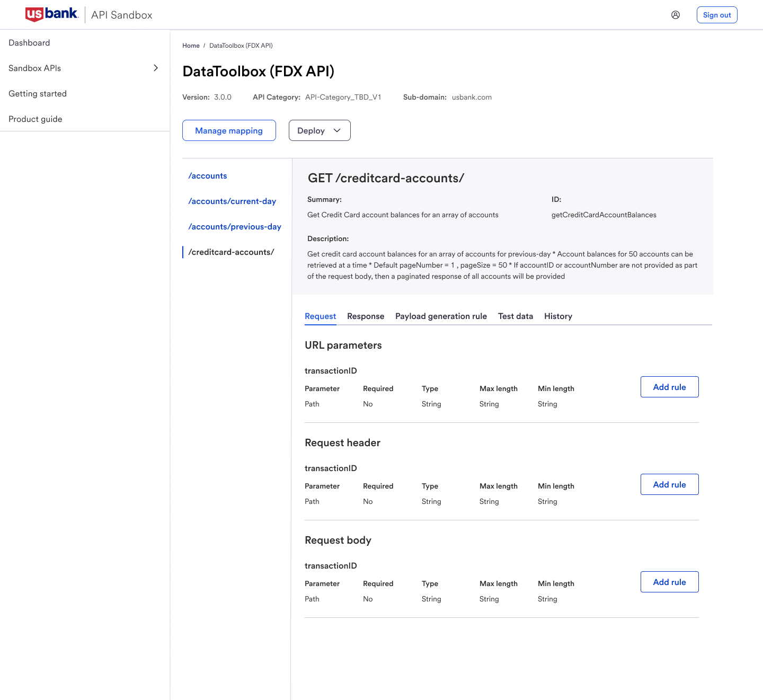Screen dimensions: 763x700
Task: Open the Product guide page
Action: click(x=36, y=119)
